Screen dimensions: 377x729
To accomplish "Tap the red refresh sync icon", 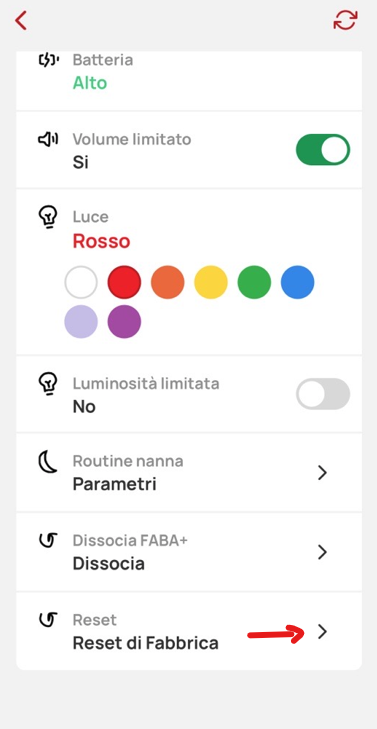I will coord(345,20).
